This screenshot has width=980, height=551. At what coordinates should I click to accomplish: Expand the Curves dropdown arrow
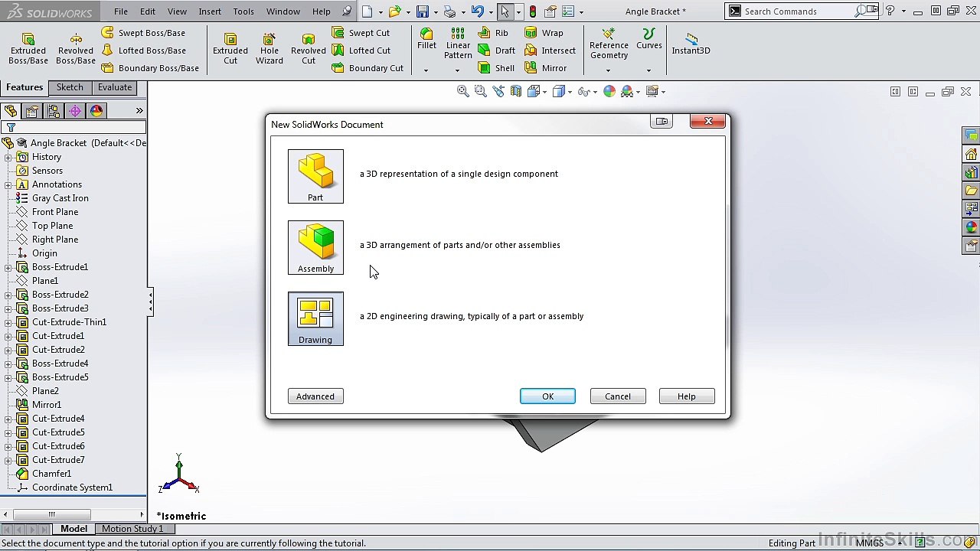tap(648, 70)
